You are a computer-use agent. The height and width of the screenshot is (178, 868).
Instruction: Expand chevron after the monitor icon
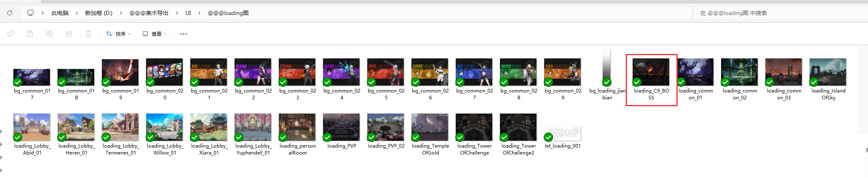pos(43,13)
